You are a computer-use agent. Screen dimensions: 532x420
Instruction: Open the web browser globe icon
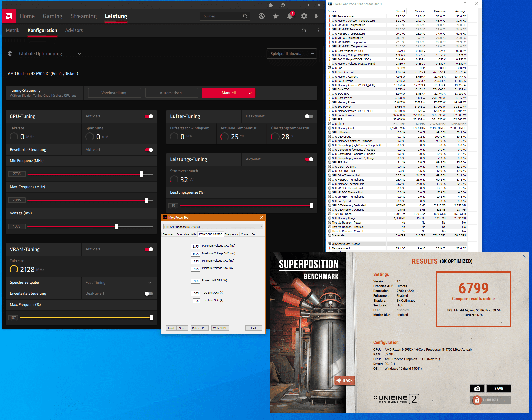[262, 16]
